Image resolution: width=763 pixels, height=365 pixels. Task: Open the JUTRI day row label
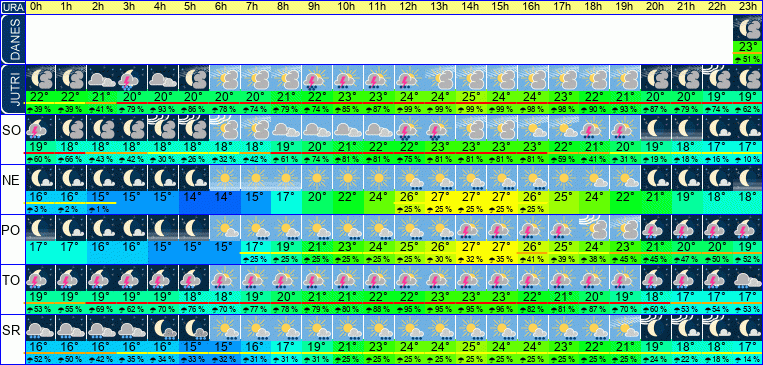(13, 90)
